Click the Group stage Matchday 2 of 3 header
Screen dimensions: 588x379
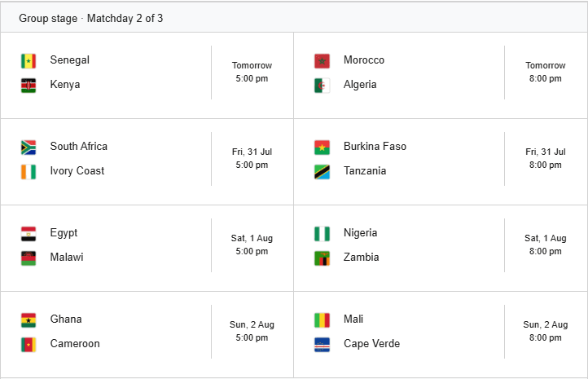(x=90, y=19)
